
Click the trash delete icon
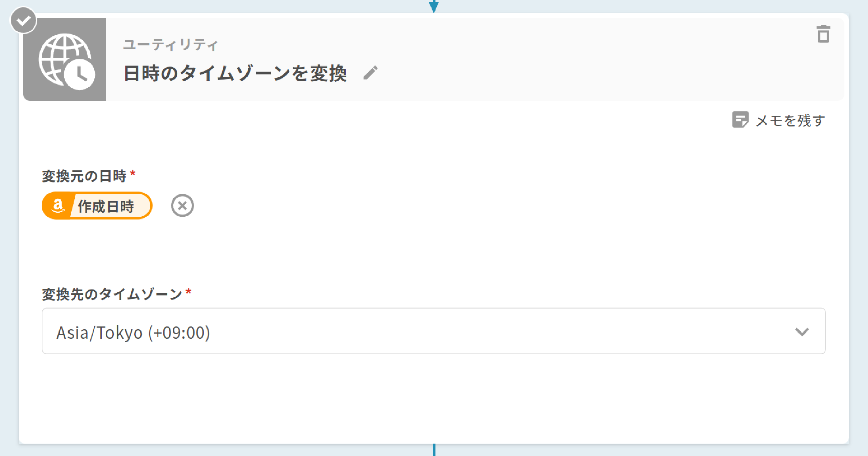[823, 34]
